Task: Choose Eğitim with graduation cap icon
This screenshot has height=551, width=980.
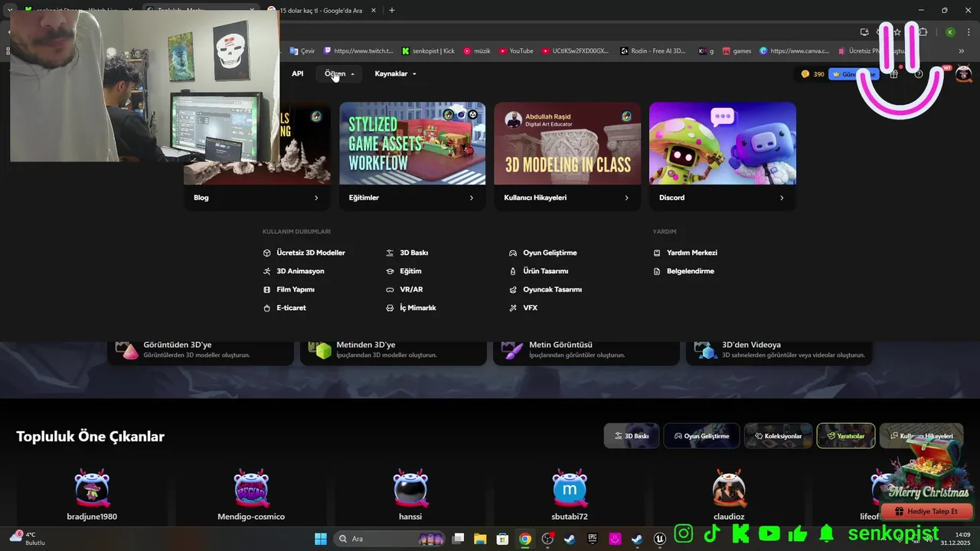Action: tap(404, 271)
